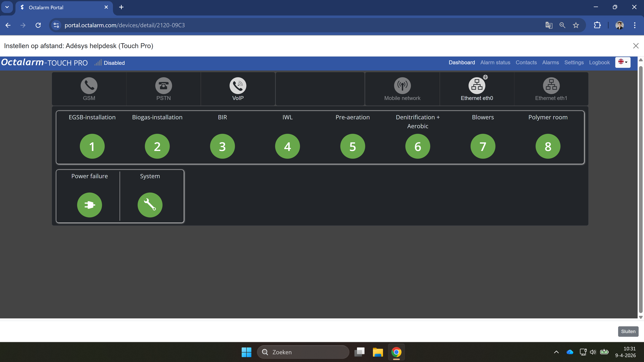644x362 pixels.
Task: Switch to the Alarm status tab
Action: [x=495, y=62]
